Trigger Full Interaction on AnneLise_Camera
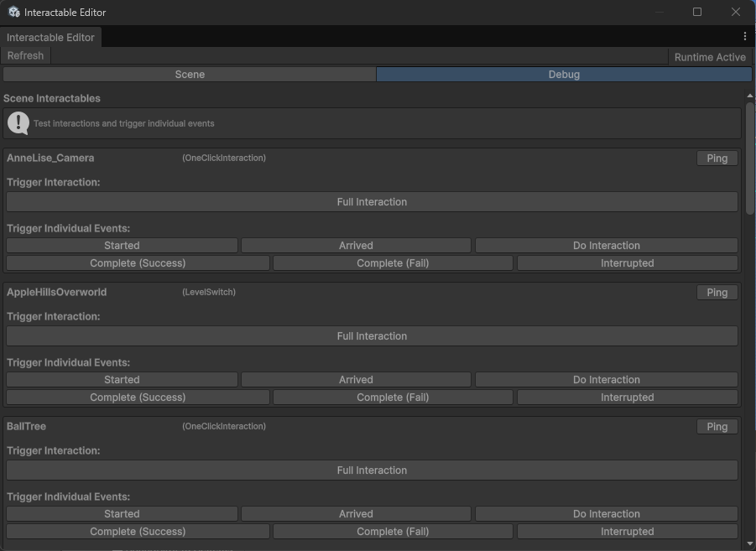Screen dimensions: 756x551 click(372, 201)
